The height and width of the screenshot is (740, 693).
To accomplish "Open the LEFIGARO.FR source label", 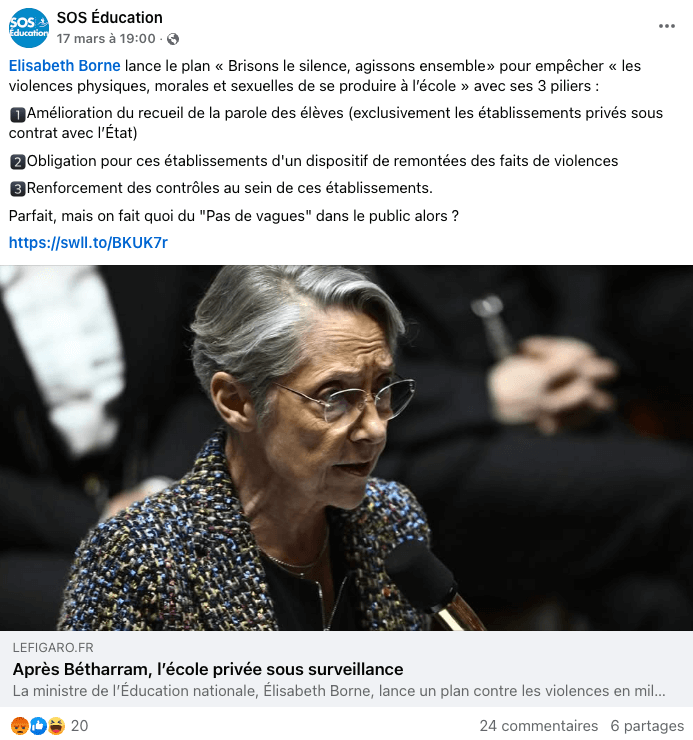I will (x=53, y=648).
